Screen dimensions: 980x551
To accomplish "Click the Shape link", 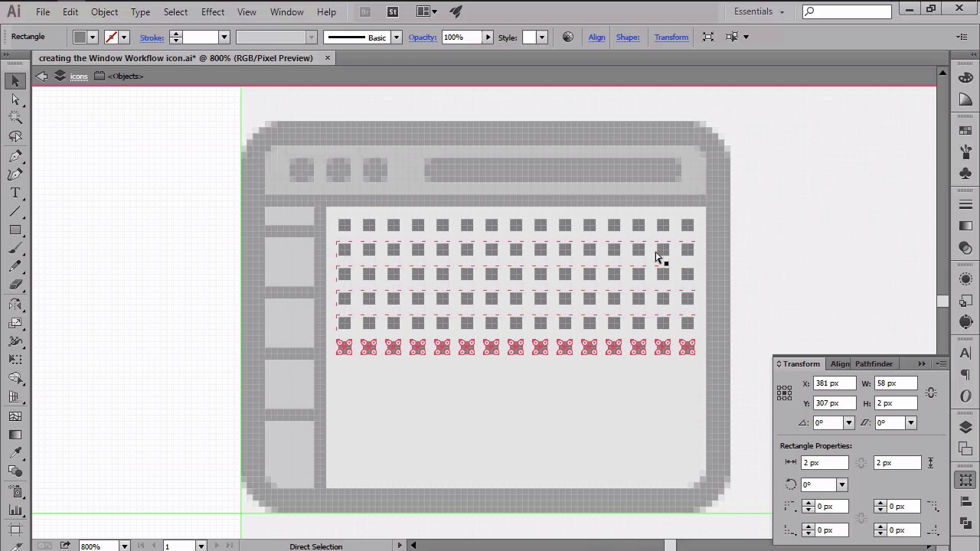I will (628, 37).
